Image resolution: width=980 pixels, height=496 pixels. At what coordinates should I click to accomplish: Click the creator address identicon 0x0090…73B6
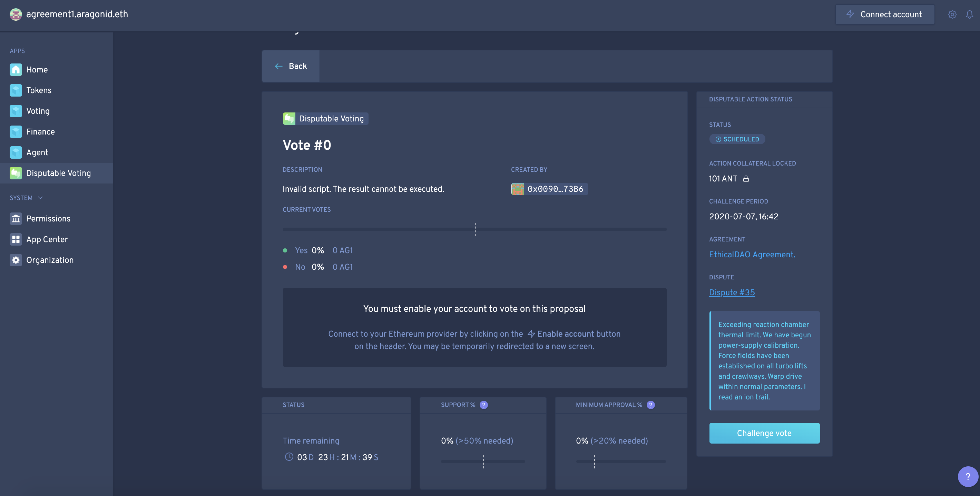pyautogui.click(x=517, y=189)
